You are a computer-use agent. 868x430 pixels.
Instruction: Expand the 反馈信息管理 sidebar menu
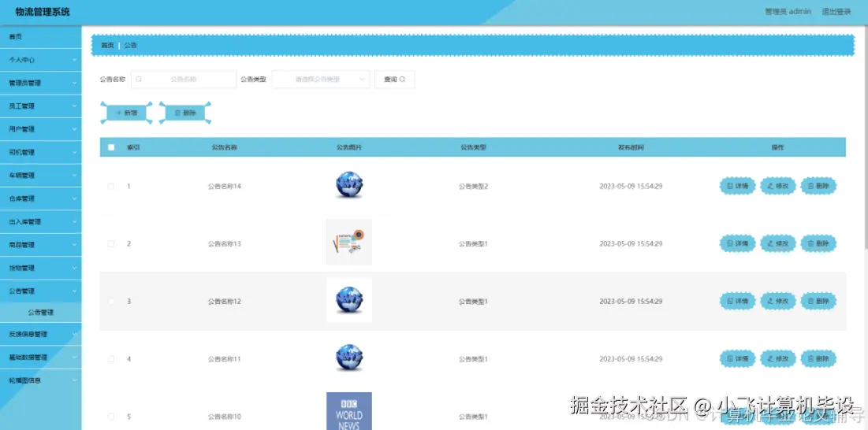coord(41,335)
